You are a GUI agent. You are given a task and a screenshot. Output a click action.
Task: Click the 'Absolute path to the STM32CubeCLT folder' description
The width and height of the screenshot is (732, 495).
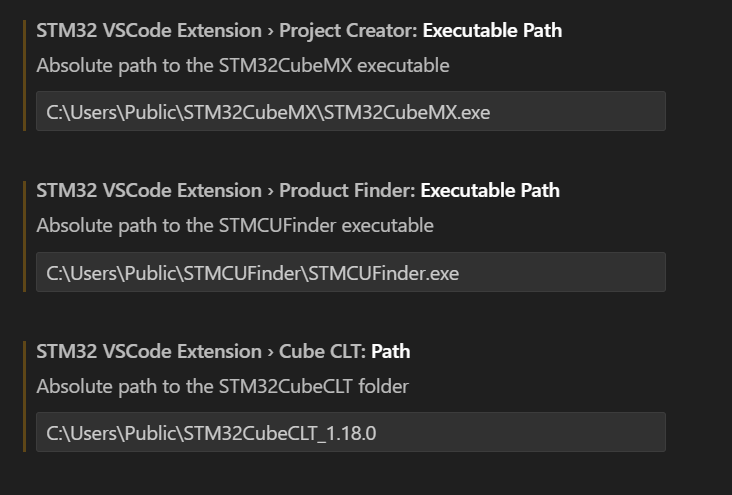pyautogui.click(x=222, y=386)
